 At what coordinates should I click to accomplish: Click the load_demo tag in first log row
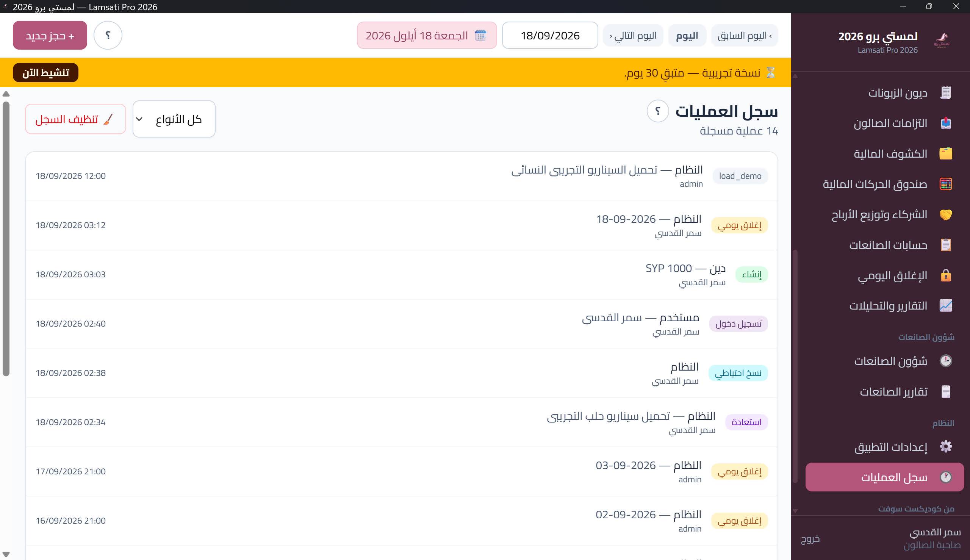(740, 176)
